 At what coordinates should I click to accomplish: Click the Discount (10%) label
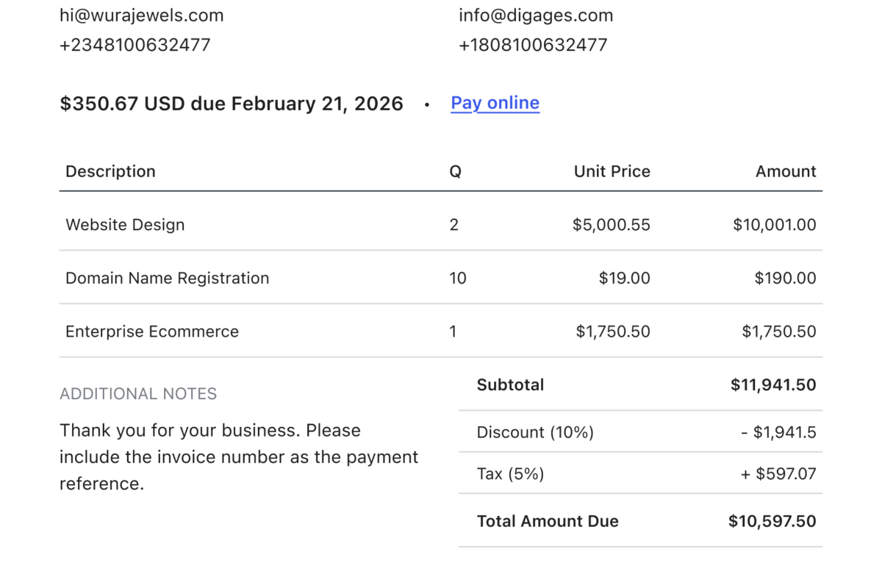click(535, 432)
